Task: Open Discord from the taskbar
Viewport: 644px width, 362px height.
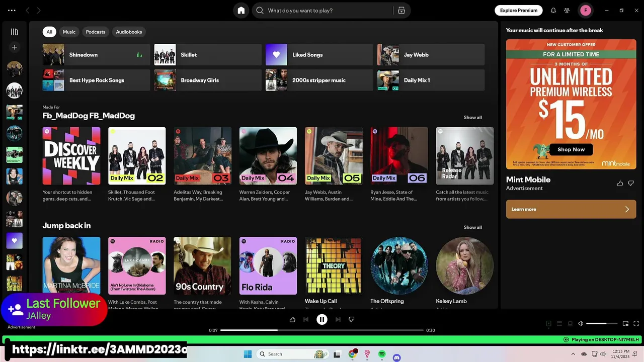Action: pyautogui.click(x=396, y=357)
